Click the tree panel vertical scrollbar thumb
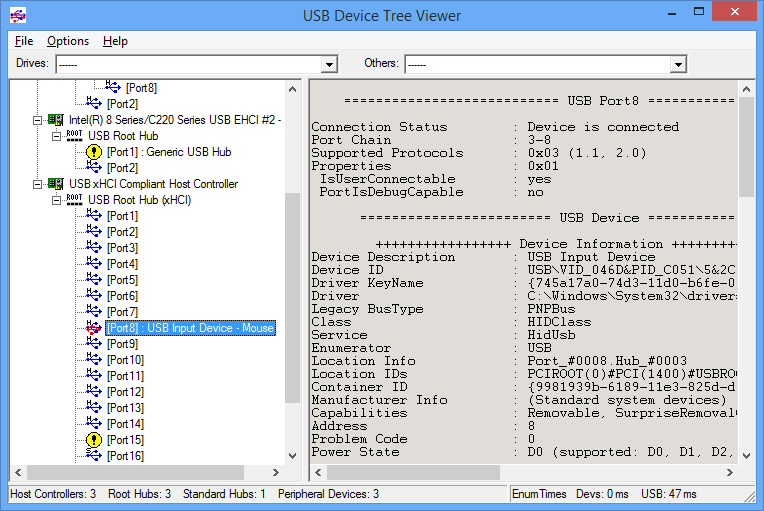The height and width of the screenshot is (511, 764). [x=292, y=298]
